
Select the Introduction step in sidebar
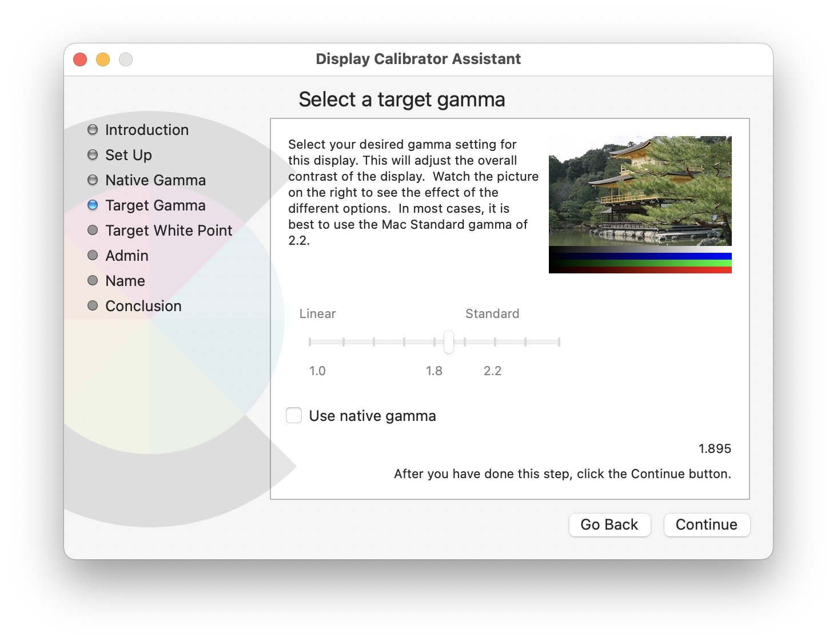[x=147, y=130]
